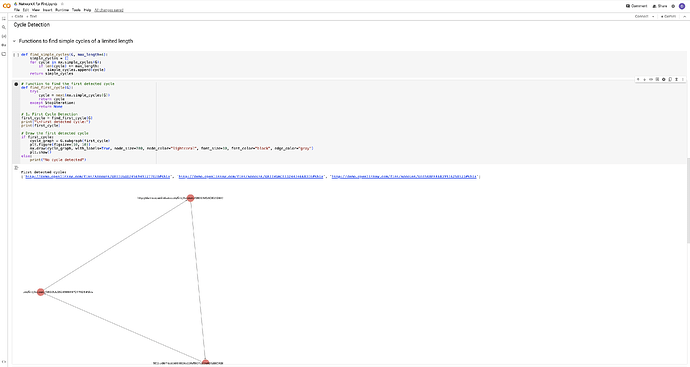Open the Insert menu

click(x=48, y=10)
